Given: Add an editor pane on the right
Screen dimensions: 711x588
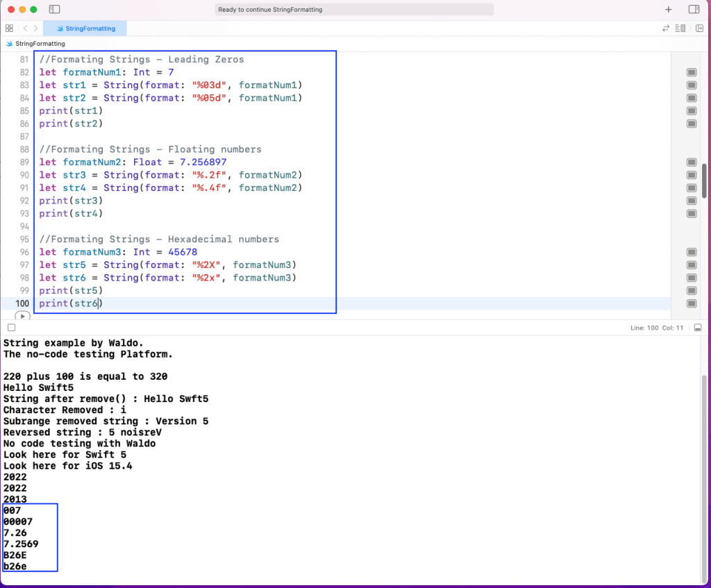Looking at the screenshot, I should (699, 28).
